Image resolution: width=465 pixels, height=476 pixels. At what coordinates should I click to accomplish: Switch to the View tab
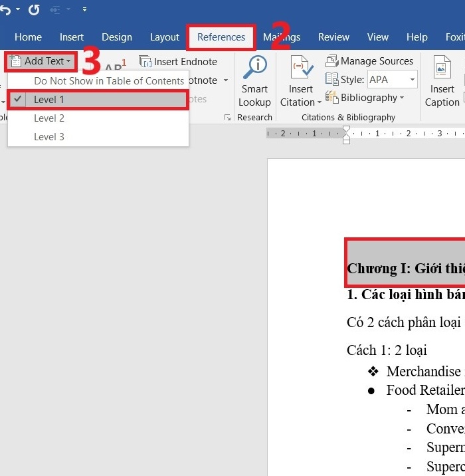pos(377,37)
